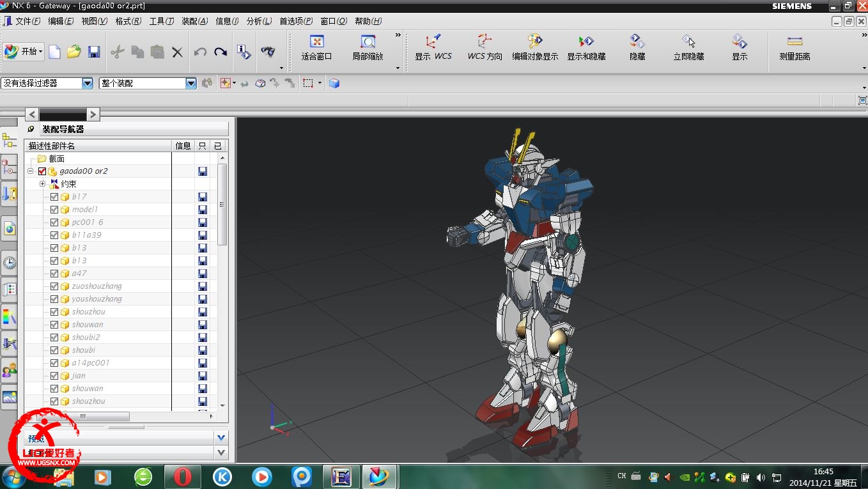Hide the zuoshouzhang component via its checkbox
Image resolution: width=868 pixels, height=489 pixels.
tap(54, 286)
